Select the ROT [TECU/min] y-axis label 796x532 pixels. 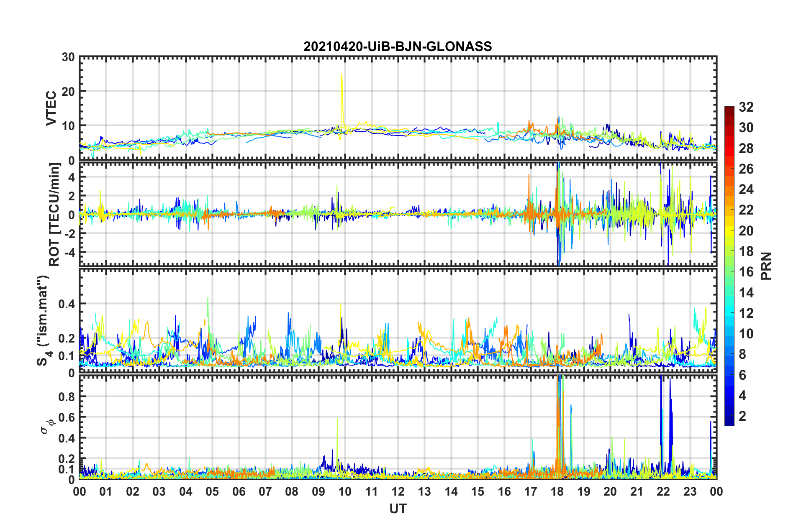[x=54, y=214]
